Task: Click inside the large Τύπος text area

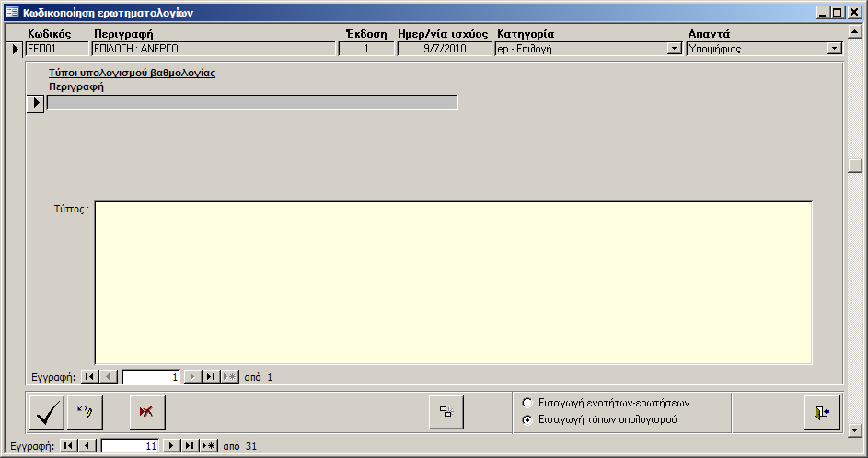Action: coord(453,282)
